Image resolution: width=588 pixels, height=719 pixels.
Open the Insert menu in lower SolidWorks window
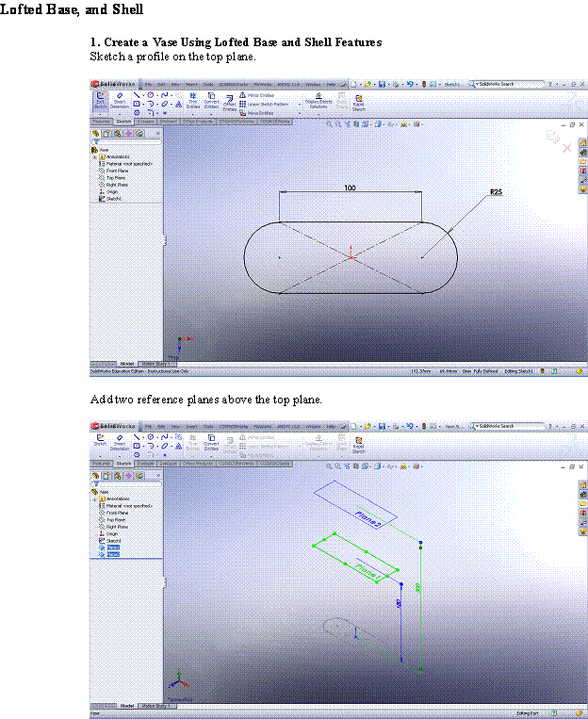191,427
